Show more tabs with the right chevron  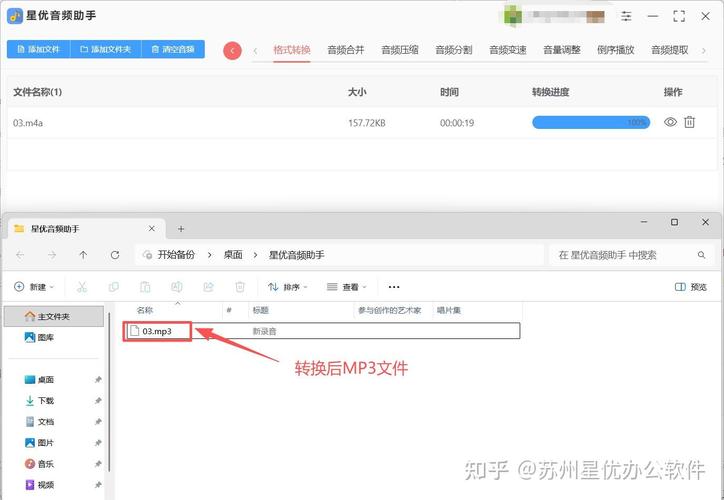[x=704, y=51]
